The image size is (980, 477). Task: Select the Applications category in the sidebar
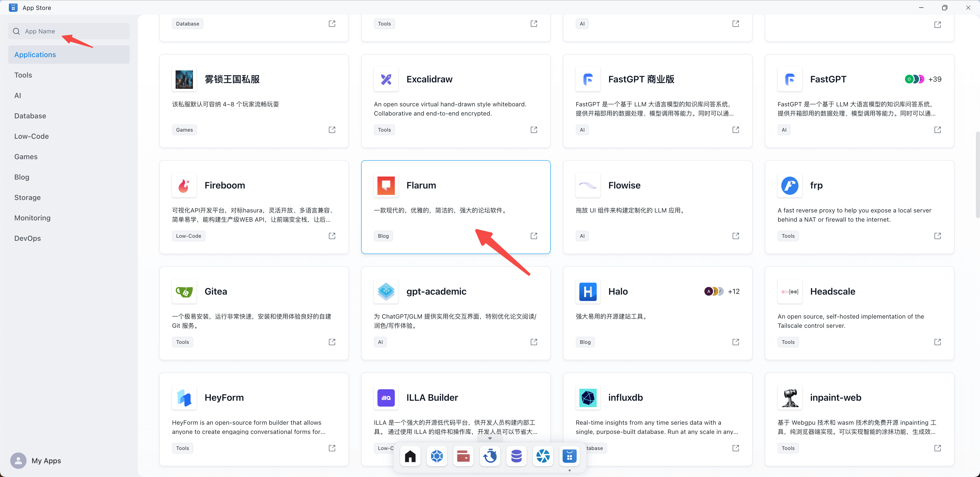point(35,54)
